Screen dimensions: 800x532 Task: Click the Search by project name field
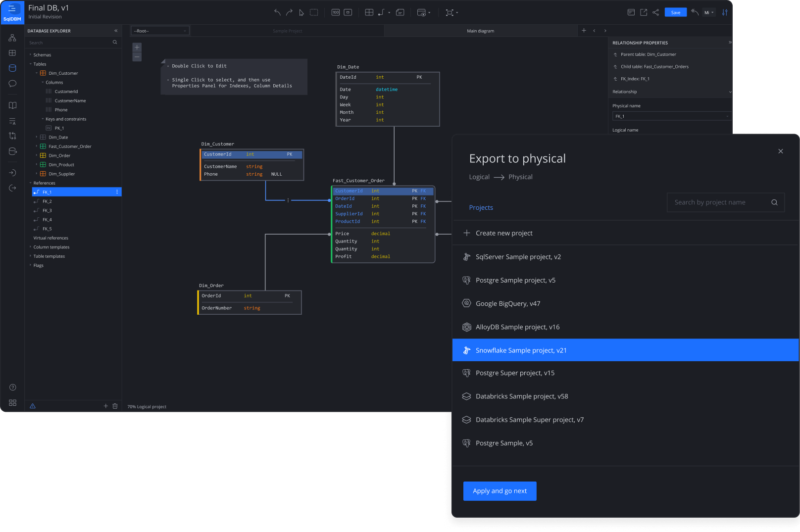(720, 202)
